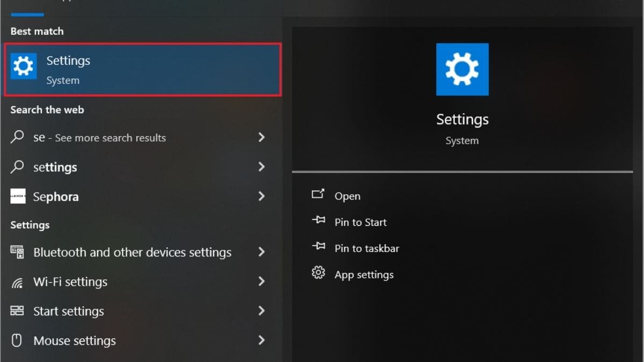Choose 'Pin to taskbar' option
The width and height of the screenshot is (644, 362).
pos(367,248)
